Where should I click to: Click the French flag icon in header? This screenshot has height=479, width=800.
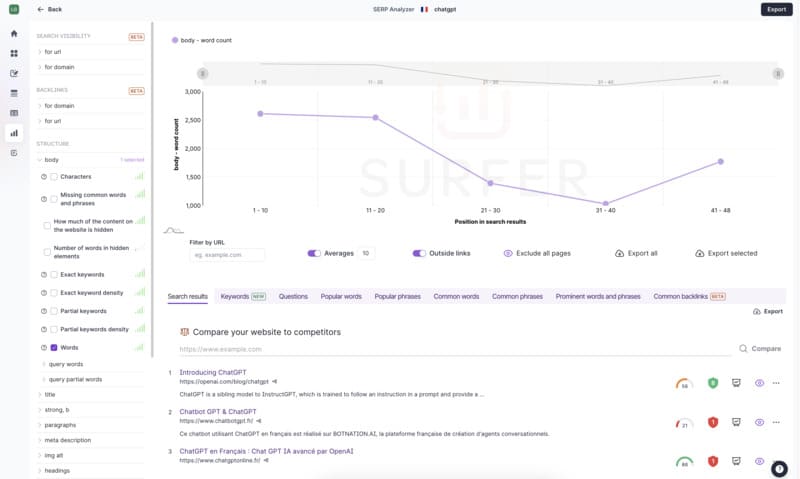(x=424, y=9)
